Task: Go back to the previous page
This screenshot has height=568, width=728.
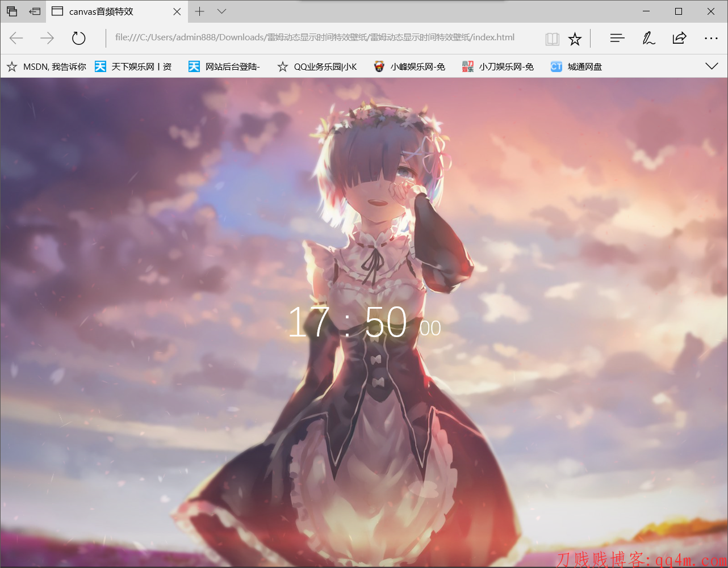Action: click(16, 38)
